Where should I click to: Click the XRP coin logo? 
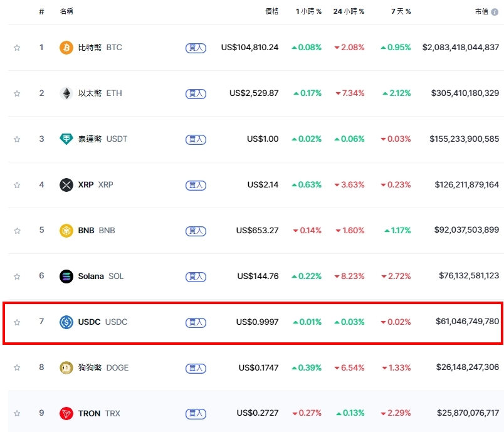click(x=66, y=184)
